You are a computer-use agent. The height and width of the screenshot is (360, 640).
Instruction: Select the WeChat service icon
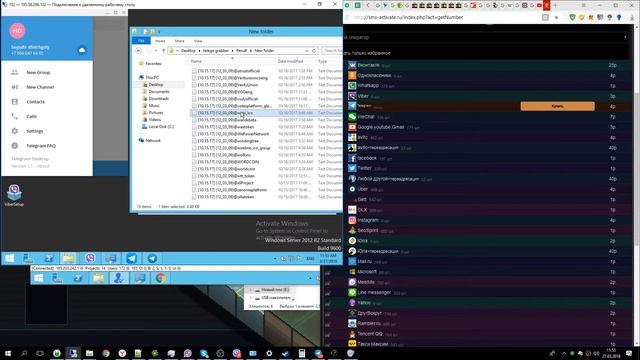coord(352,117)
